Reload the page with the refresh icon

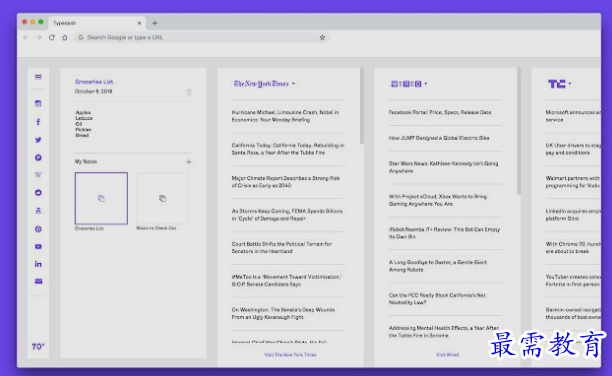[52, 37]
